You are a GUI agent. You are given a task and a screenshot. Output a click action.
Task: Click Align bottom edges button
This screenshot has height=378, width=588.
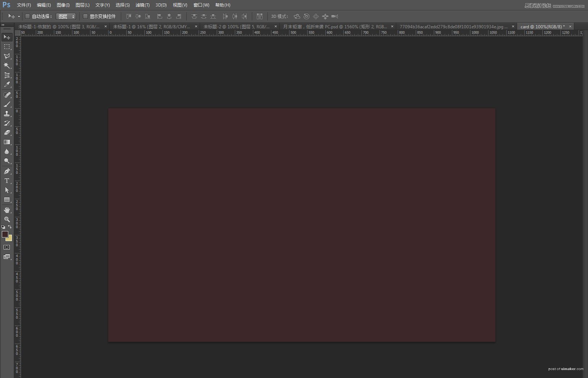coord(148,16)
